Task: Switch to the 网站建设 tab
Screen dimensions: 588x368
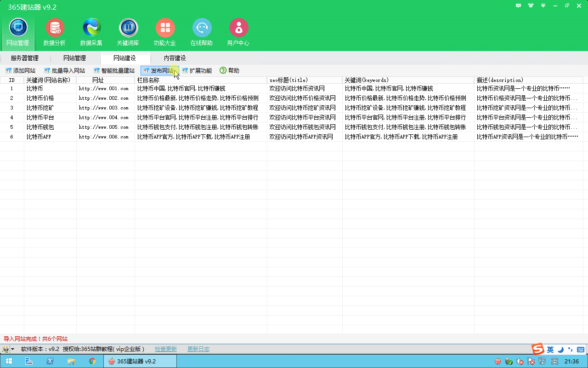Action: pyautogui.click(x=124, y=58)
